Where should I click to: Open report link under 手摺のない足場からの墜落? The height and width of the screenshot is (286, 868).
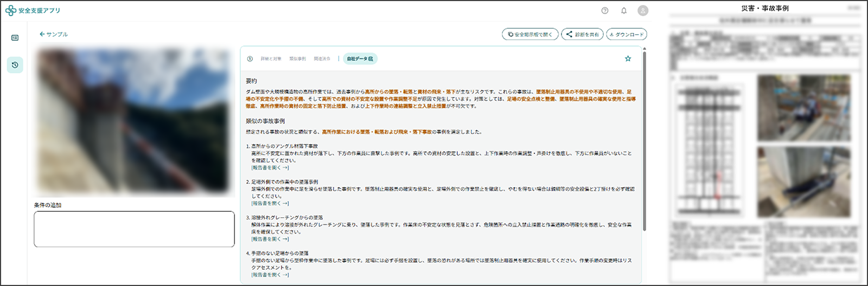tap(270, 275)
